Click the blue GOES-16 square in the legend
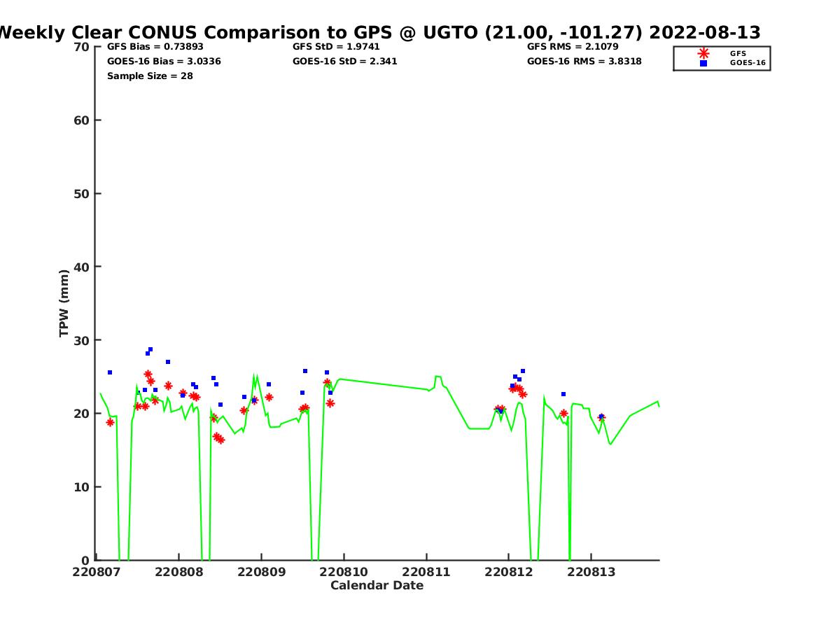840x630 pixels. [703, 63]
